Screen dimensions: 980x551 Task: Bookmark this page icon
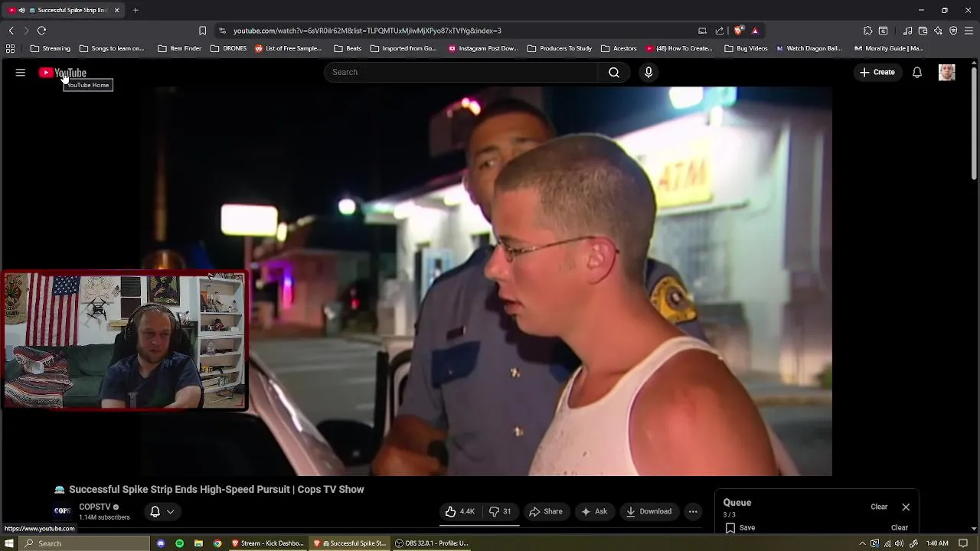click(x=202, y=31)
